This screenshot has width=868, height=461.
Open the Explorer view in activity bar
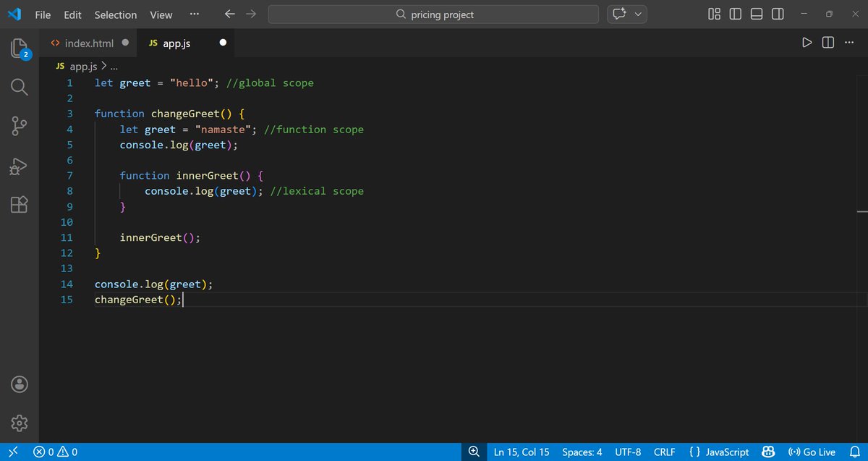(19, 49)
